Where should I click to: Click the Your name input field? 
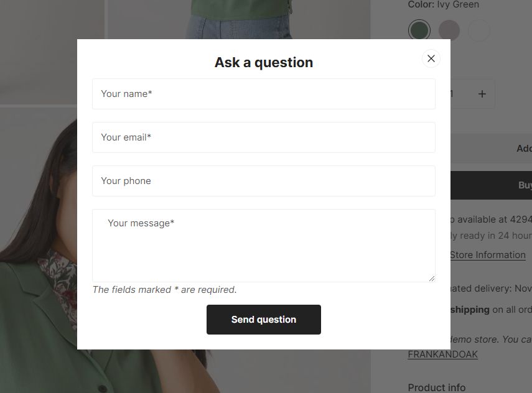point(264,94)
